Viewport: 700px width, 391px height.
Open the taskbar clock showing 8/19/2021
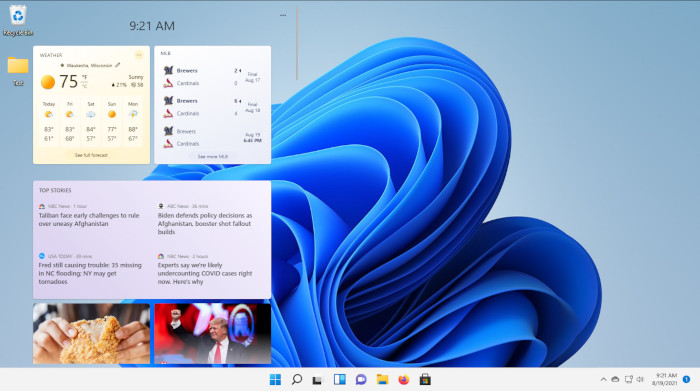tap(664, 379)
